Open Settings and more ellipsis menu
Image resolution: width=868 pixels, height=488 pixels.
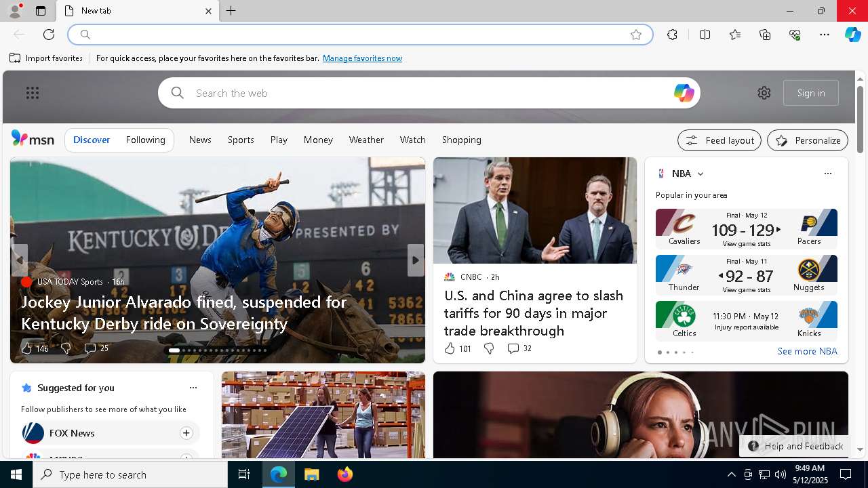[x=825, y=35]
